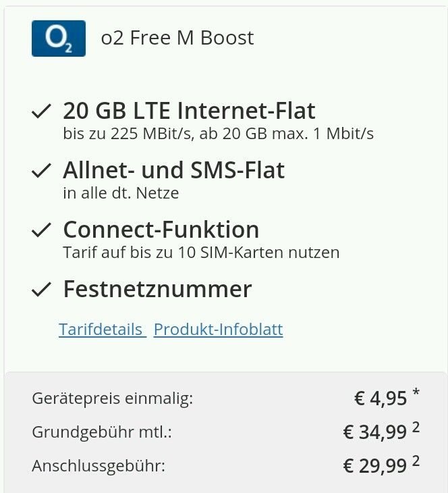The height and width of the screenshot is (493, 448).
Task: Click checkmark beside 20 GB LTE Internet-Flat
Action: click(x=41, y=111)
